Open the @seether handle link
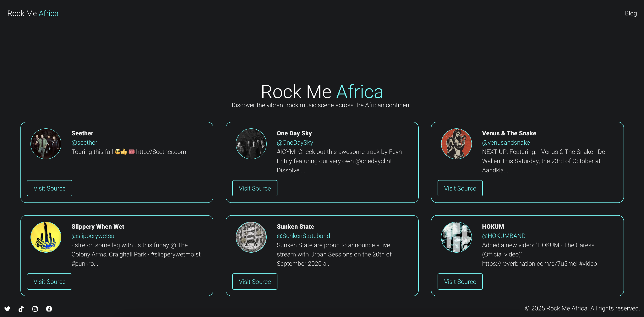This screenshot has height=317, width=644. click(84, 142)
